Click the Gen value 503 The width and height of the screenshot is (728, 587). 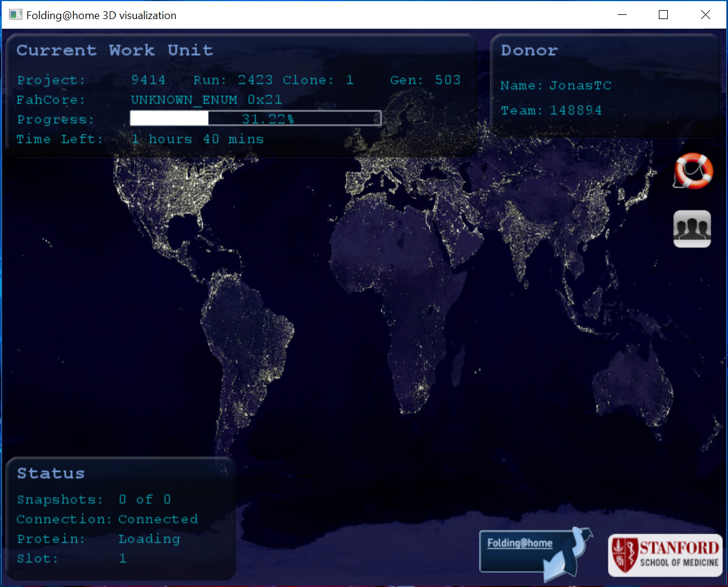tap(448, 80)
